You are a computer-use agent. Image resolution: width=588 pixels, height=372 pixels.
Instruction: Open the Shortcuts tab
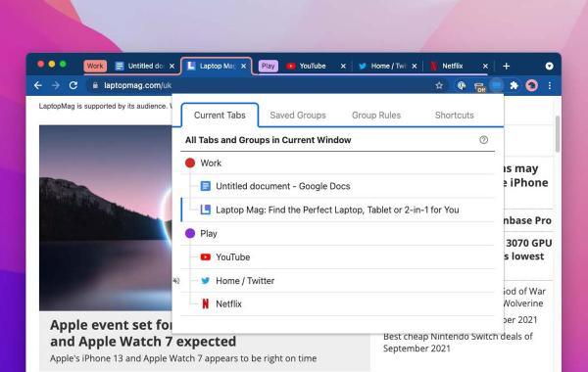(x=454, y=116)
